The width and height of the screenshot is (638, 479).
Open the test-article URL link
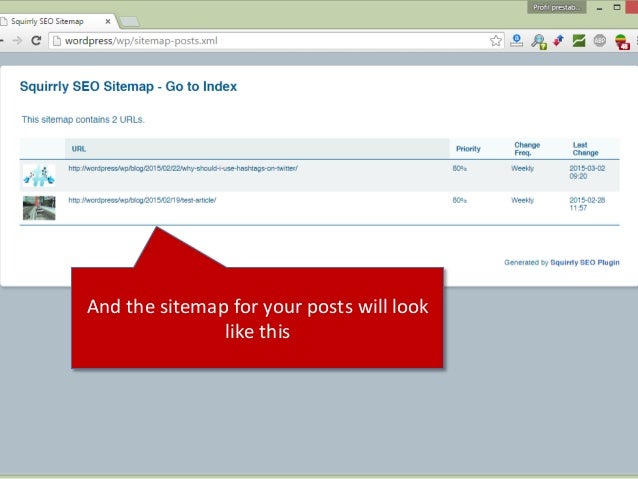[142, 200]
